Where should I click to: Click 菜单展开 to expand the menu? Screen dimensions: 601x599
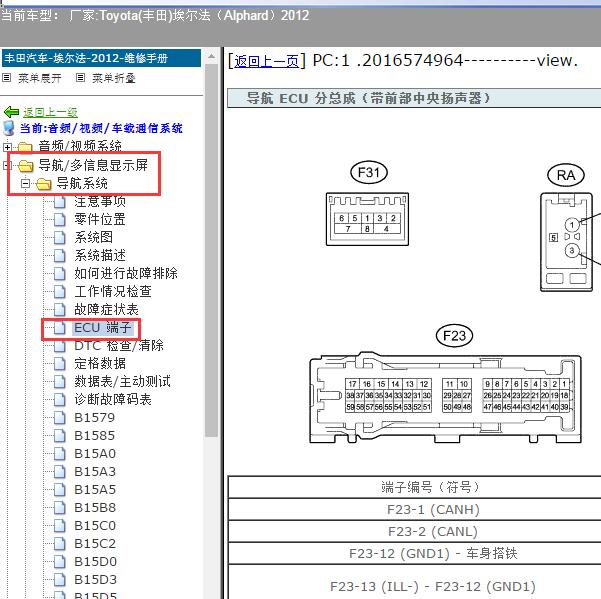pos(40,78)
